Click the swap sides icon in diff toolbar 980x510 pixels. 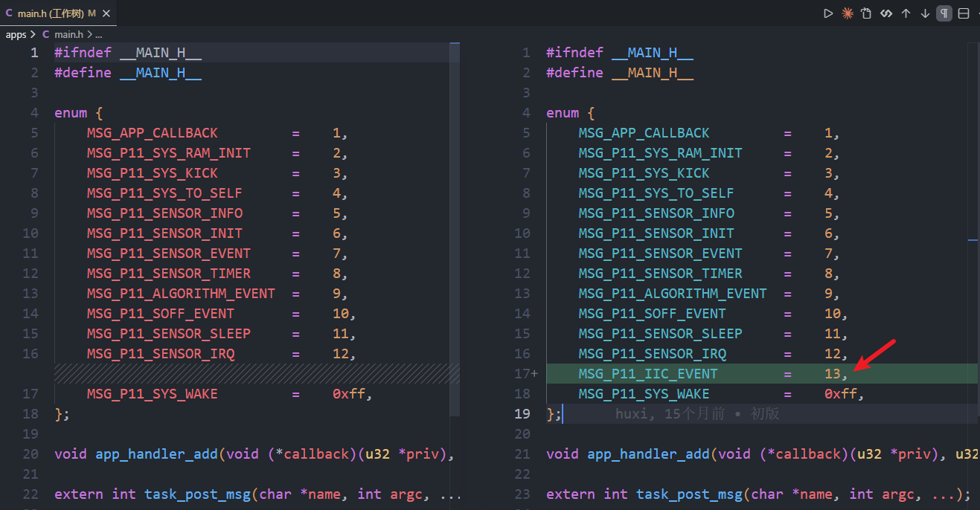click(886, 13)
